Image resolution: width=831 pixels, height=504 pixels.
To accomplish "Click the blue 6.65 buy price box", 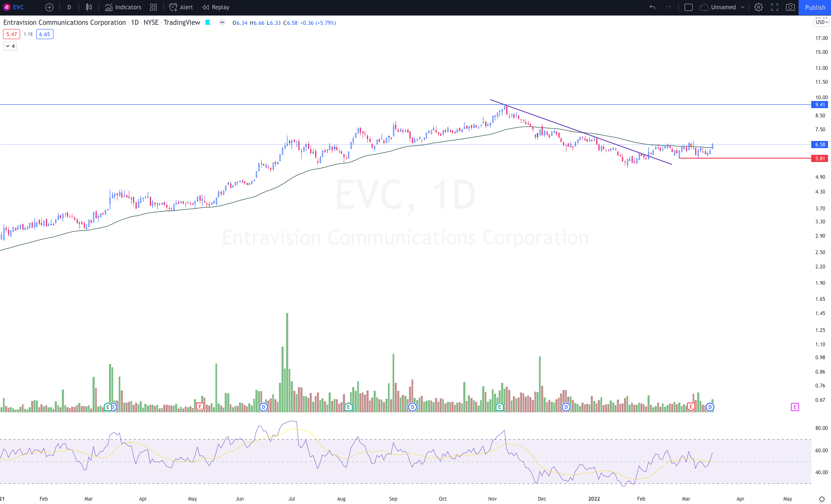I will (45, 34).
